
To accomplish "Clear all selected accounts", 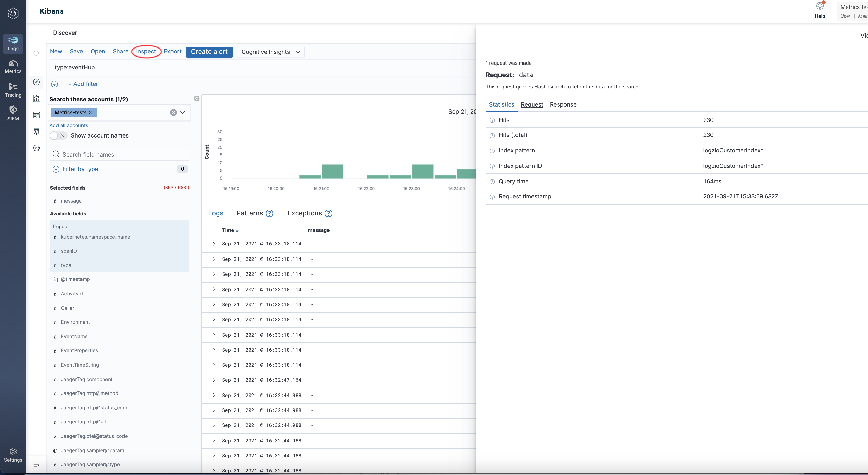I will click(173, 112).
